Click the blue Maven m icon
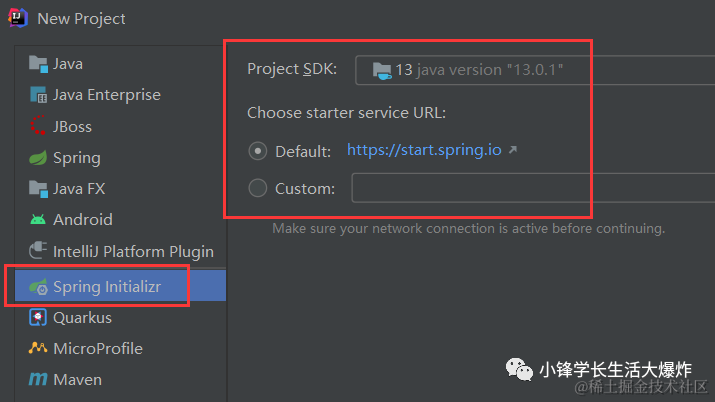This screenshot has height=402, width=715. coord(38,379)
